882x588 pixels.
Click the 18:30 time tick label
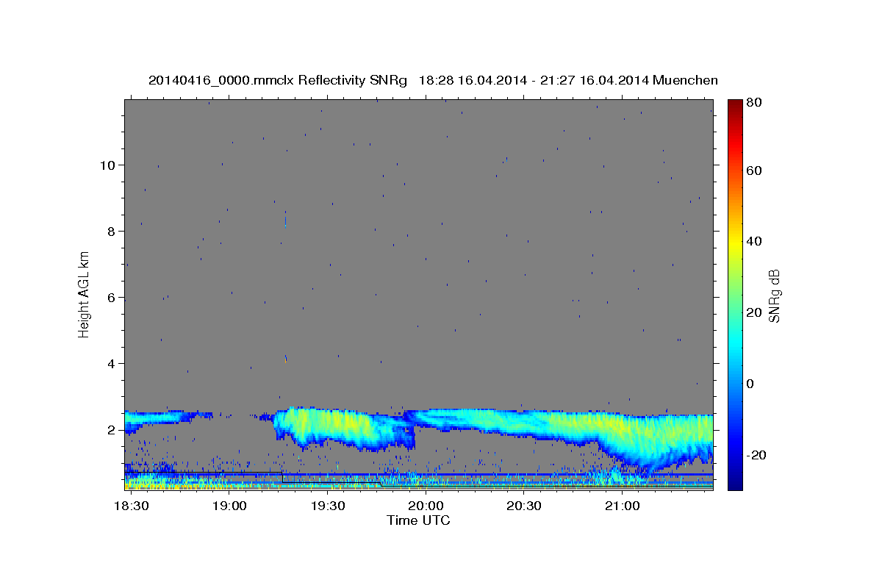[131, 506]
